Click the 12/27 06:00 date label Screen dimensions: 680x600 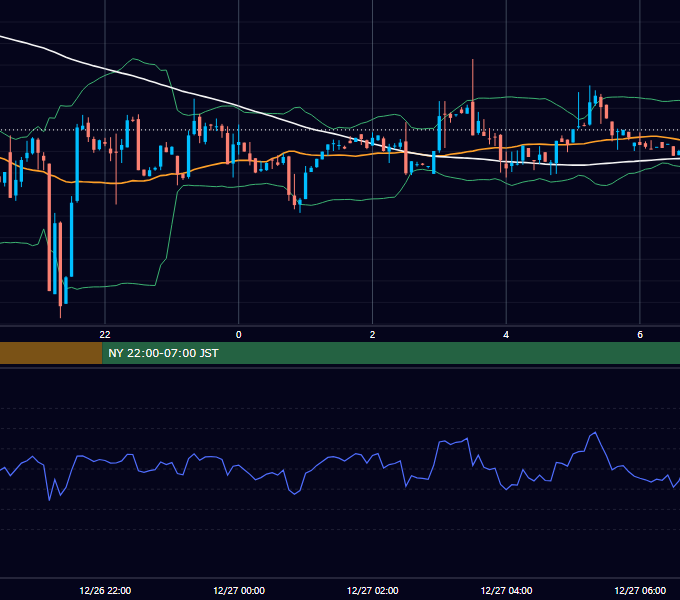click(x=640, y=590)
